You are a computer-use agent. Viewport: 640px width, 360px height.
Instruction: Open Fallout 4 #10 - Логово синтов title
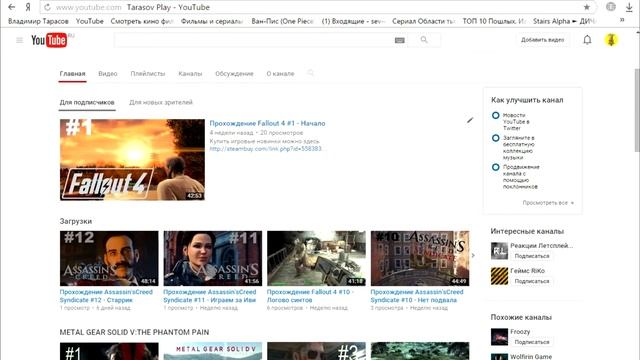click(x=310, y=296)
